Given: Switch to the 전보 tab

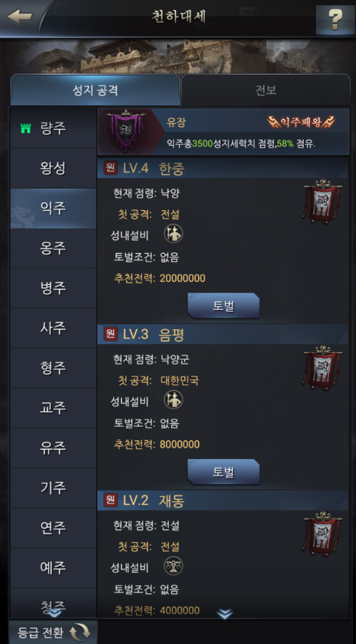Looking at the screenshot, I should [x=266, y=90].
